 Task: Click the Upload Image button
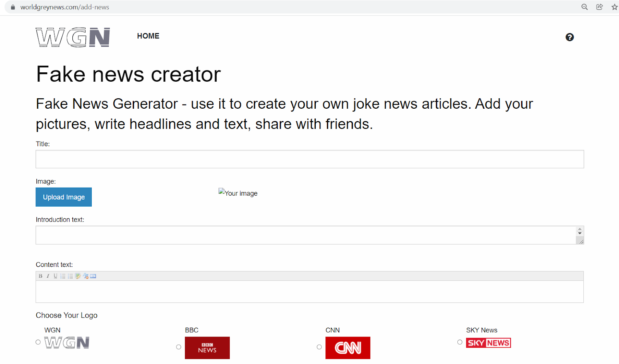[64, 197]
